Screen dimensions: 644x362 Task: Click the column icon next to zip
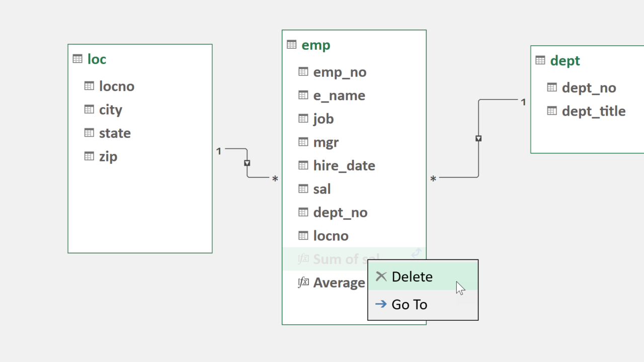tap(89, 156)
